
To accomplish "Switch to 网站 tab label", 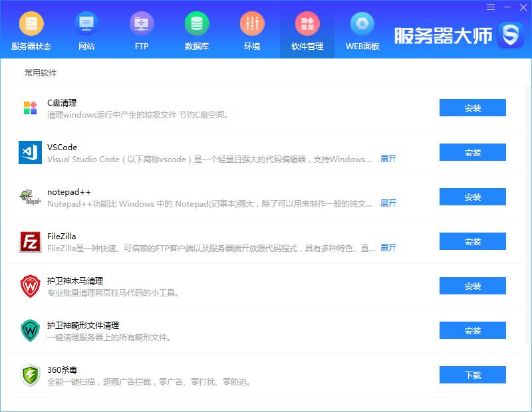I will tap(86, 46).
